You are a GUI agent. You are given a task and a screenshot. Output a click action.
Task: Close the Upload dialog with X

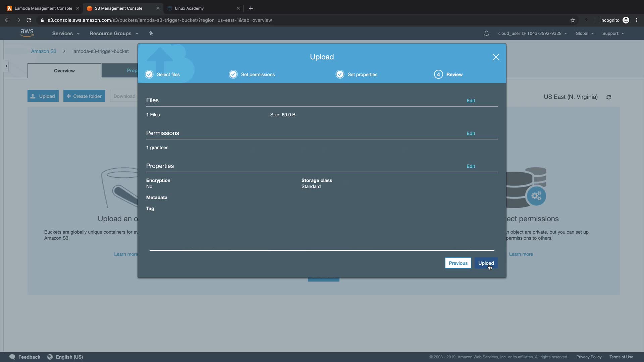pyautogui.click(x=496, y=57)
